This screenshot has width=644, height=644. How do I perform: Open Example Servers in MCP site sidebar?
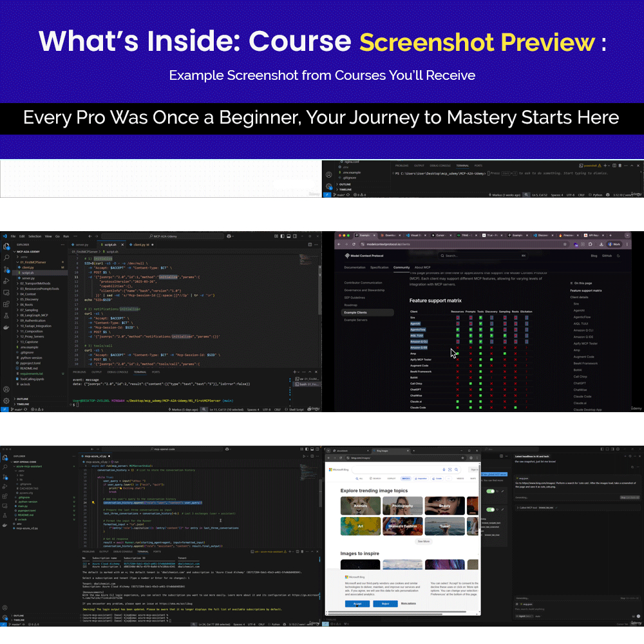coord(355,320)
